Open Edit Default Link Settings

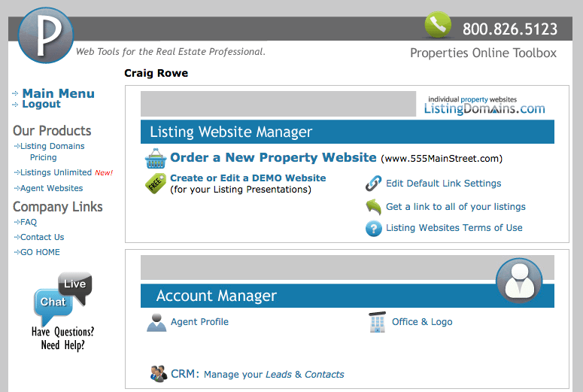[x=443, y=184]
